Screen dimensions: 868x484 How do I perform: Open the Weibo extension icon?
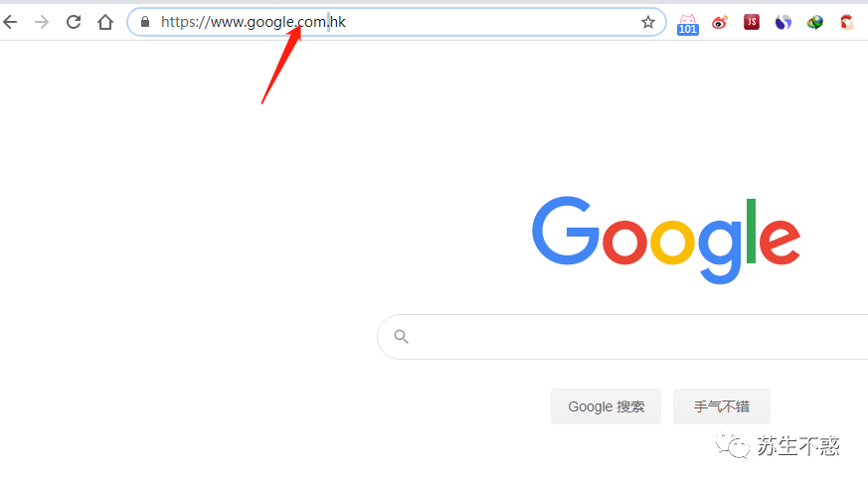[720, 22]
